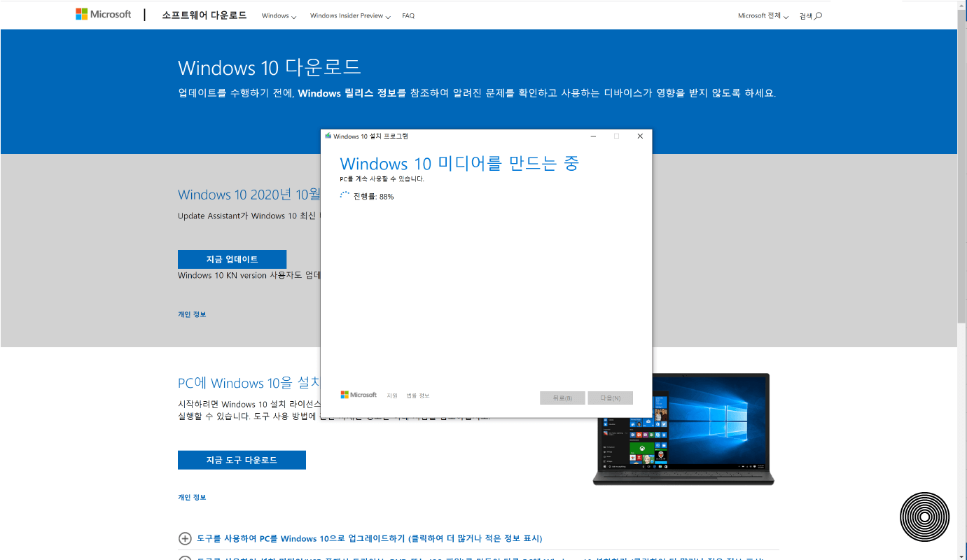The width and height of the screenshot is (967, 560).
Task: Click 지원 link in the installer footer
Action: [x=392, y=395]
